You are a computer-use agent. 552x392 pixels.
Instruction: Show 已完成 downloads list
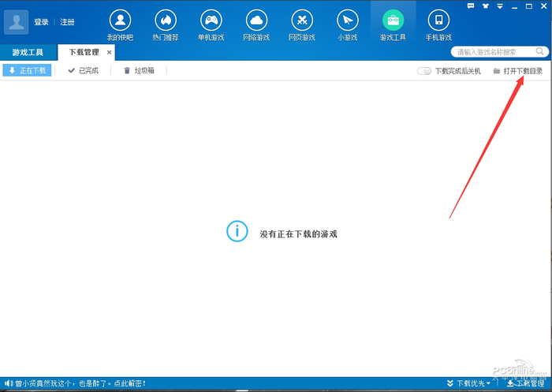pyautogui.click(x=84, y=70)
